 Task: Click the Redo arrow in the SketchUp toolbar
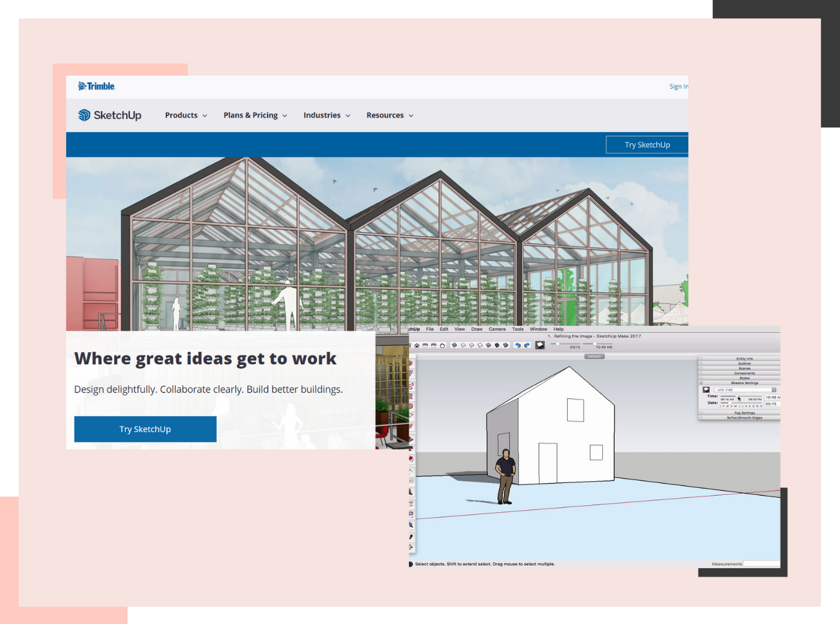526,346
